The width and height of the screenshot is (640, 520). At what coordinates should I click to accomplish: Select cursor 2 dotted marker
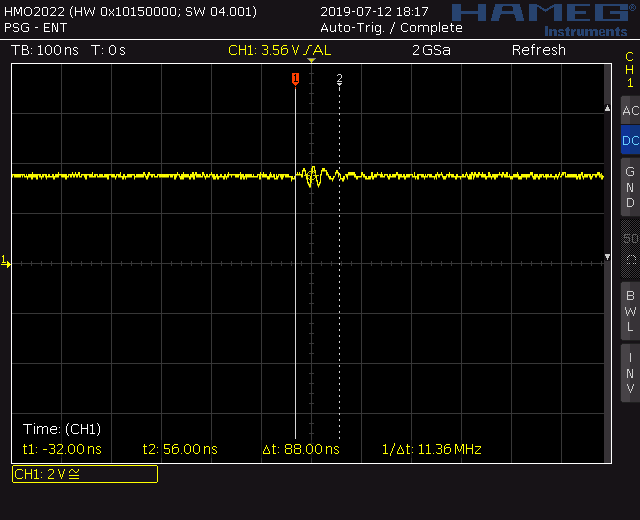tap(339, 79)
